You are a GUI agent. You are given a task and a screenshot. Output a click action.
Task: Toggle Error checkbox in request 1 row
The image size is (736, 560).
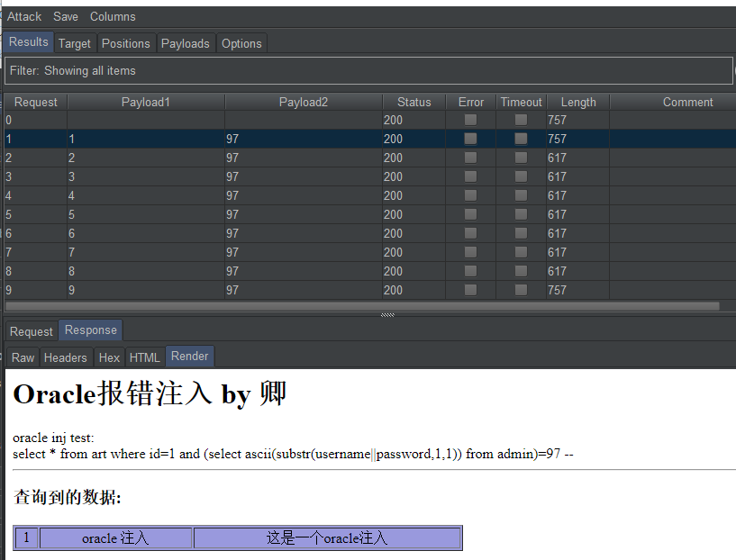coord(470,139)
